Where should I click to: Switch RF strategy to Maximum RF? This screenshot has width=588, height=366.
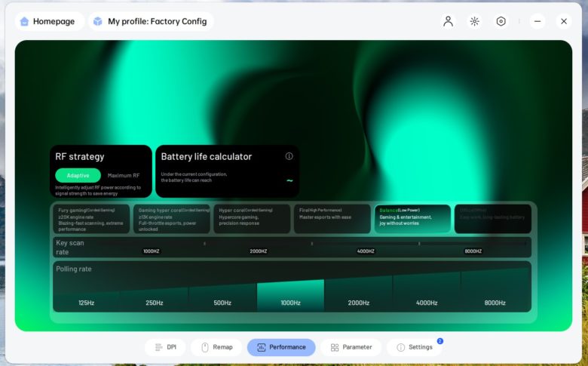(x=124, y=175)
